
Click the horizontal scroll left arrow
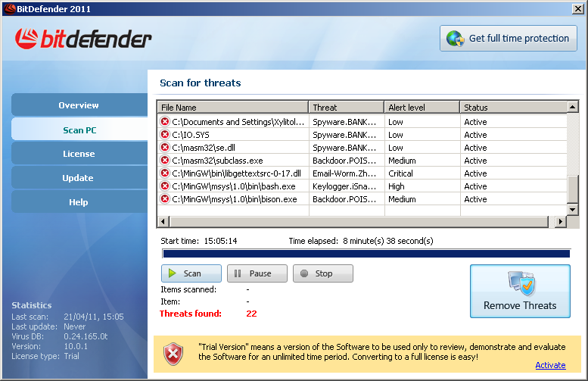click(163, 221)
